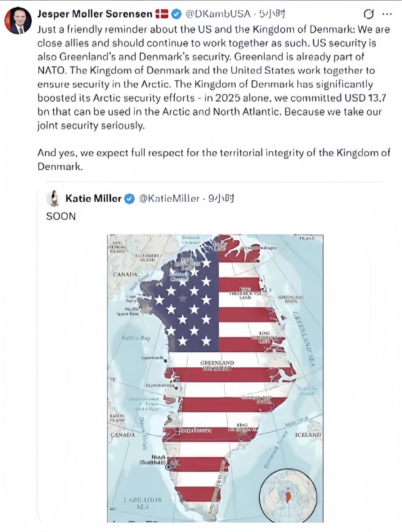Open the @DKambUSA handle link

[218, 14]
